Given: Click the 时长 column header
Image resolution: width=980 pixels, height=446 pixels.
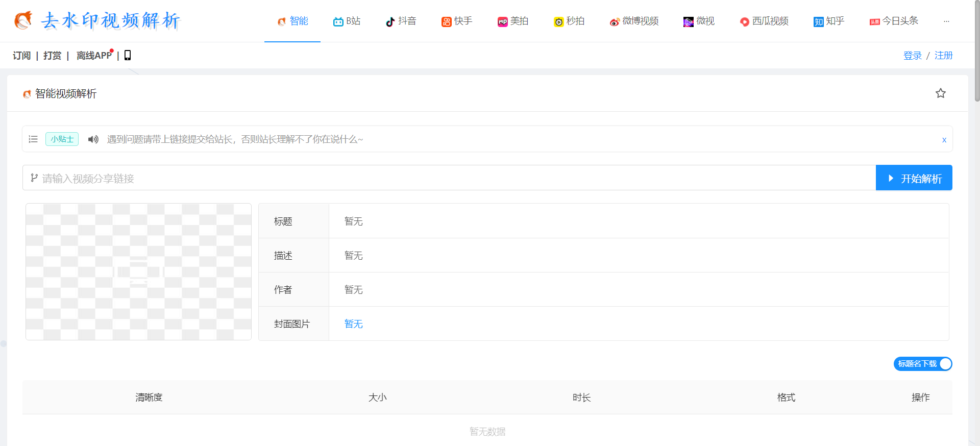Looking at the screenshot, I should [582, 397].
